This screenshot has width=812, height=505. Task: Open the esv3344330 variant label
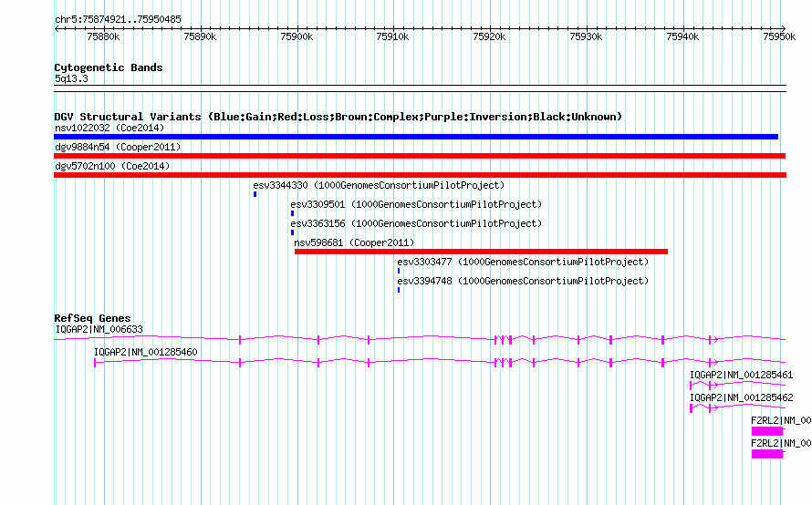coord(379,185)
